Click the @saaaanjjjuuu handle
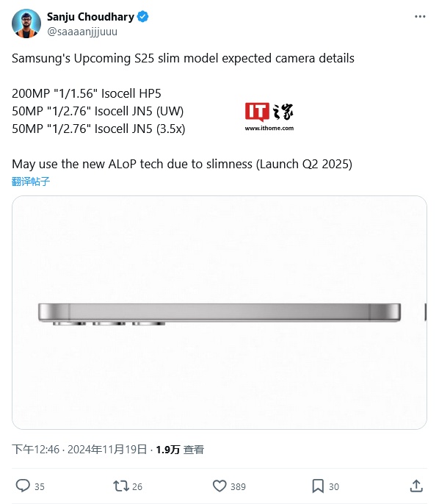 [x=82, y=32]
